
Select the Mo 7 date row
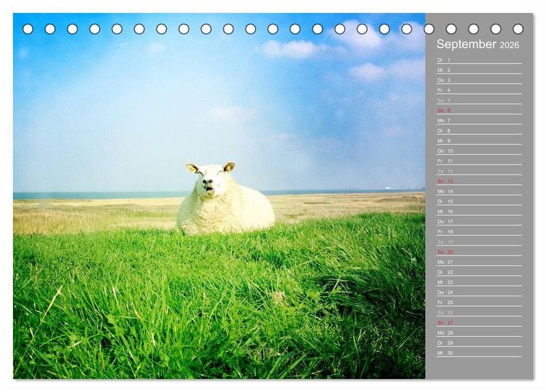click(x=478, y=121)
